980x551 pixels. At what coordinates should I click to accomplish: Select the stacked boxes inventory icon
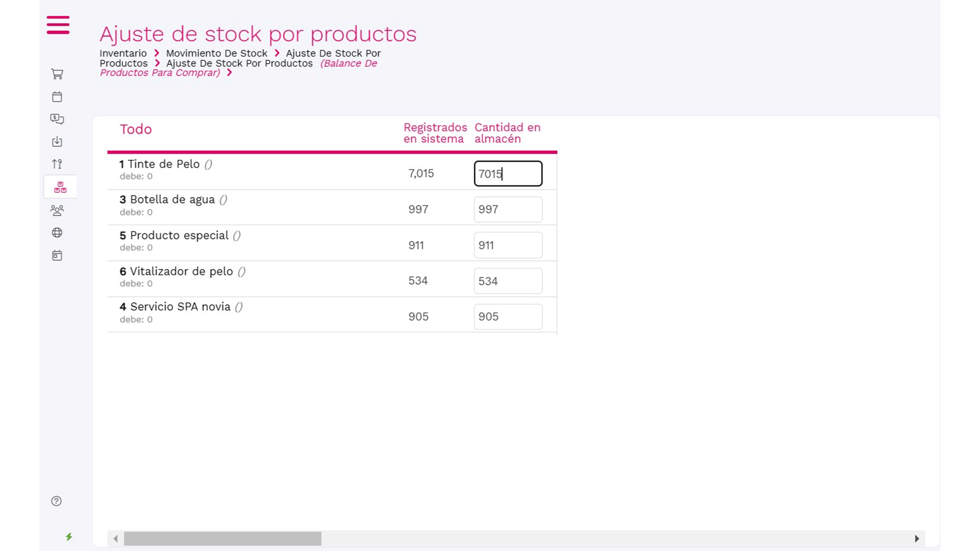pyautogui.click(x=60, y=187)
